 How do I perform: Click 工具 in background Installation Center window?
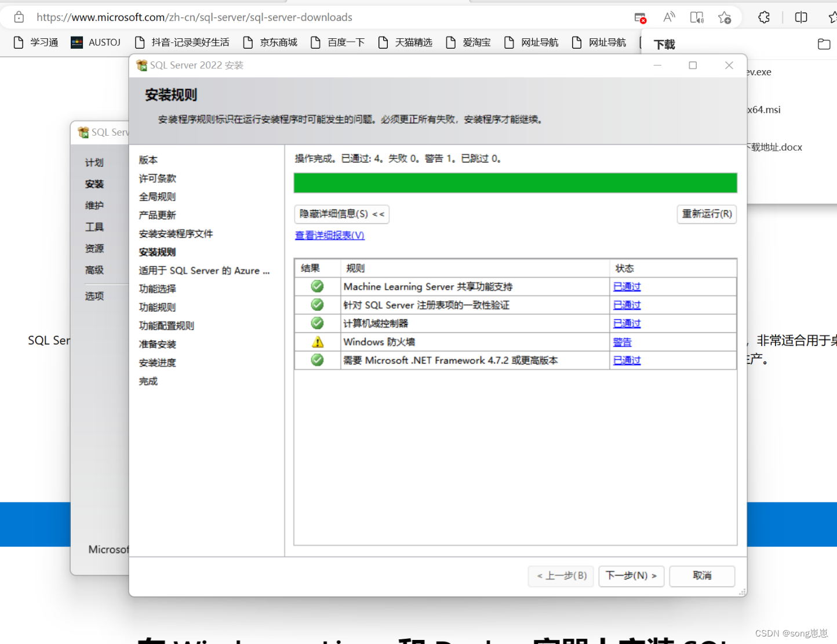coord(94,227)
